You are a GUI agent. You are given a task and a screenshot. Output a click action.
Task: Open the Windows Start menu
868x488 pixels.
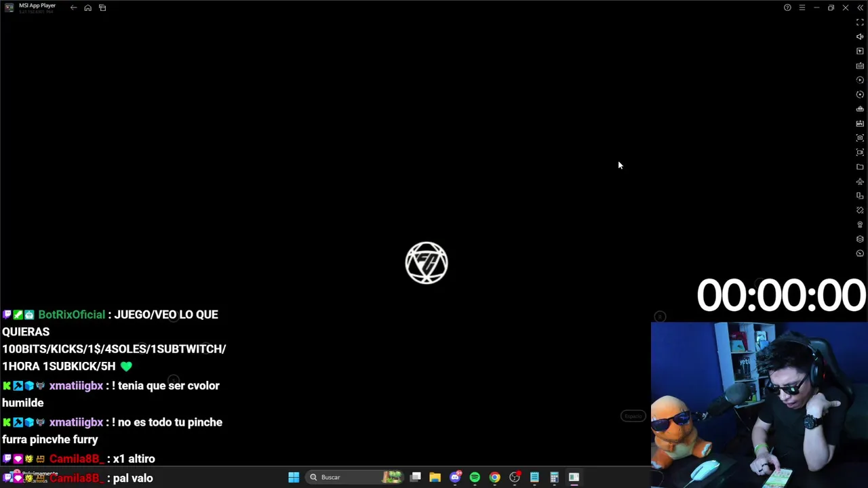(294, 477)
